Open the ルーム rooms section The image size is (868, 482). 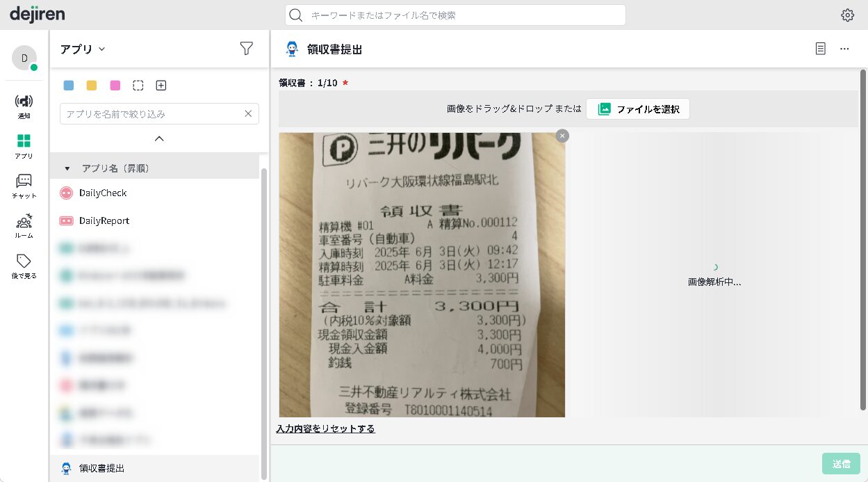click(24, 226)
